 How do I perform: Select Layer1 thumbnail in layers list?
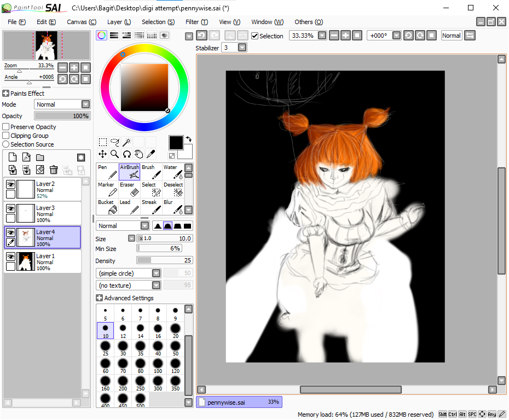(26, 261)
